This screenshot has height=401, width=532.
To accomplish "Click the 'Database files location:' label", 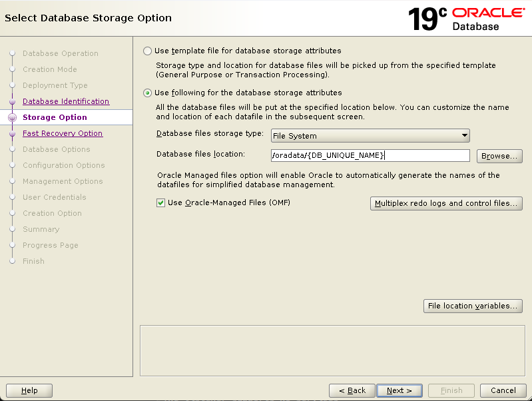I will pos(200,154).
